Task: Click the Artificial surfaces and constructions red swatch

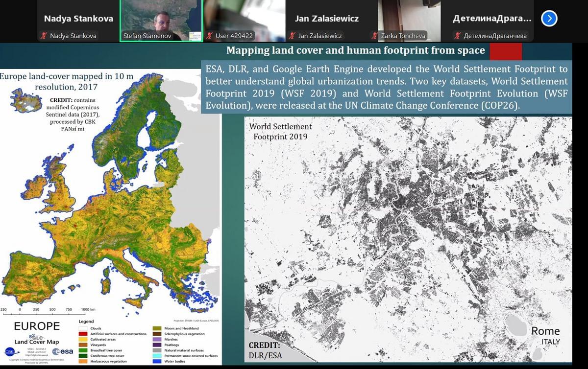Action: (x=82, y=334)
